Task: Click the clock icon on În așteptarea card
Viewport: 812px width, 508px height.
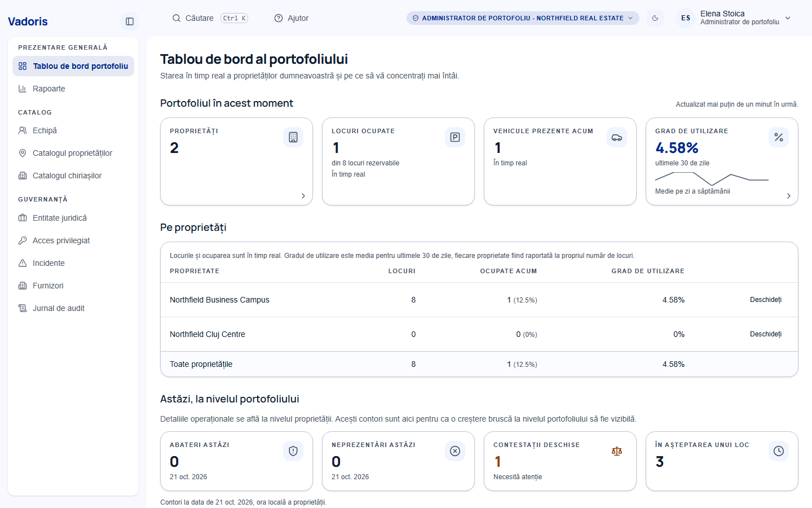Action: [x=779, y=451]
